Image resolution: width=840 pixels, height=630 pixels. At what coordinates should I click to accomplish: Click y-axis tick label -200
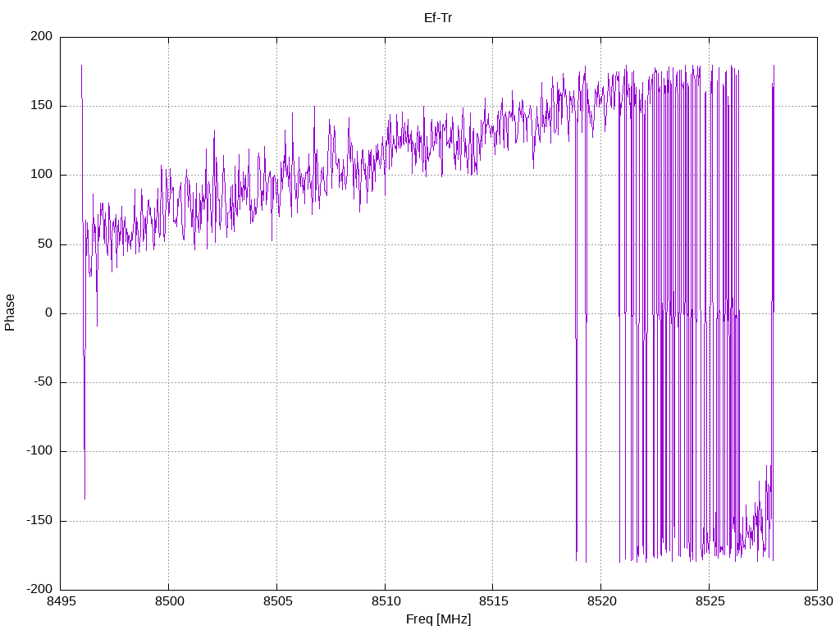[x=39, y=589]
